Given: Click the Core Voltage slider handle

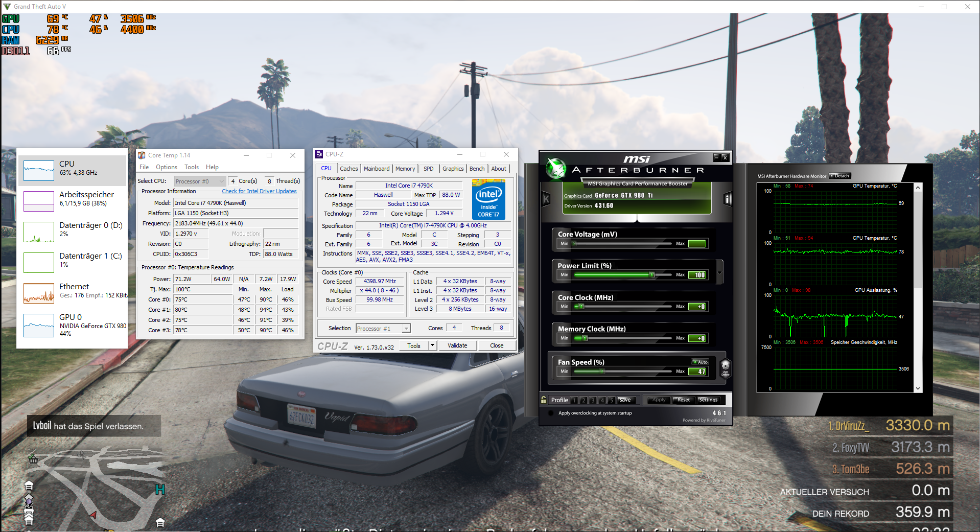Looking at the screenshot, I should [x=575, y=244].
